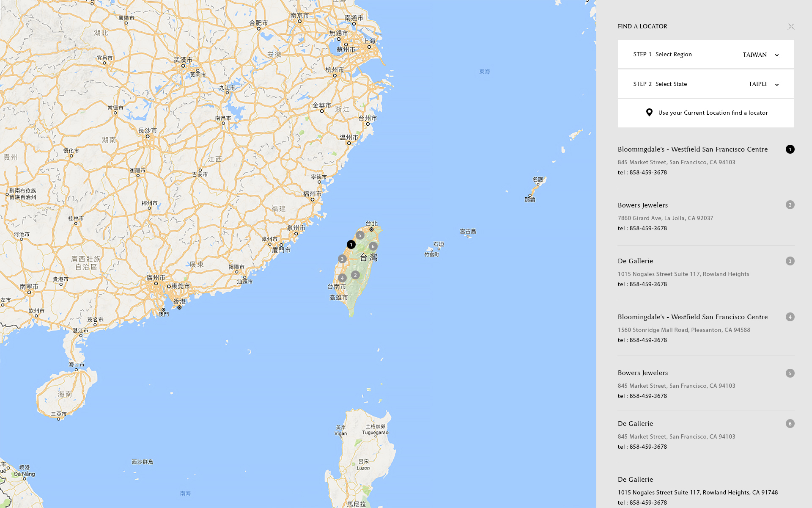Click map marker 6 on Taiwan
The height and width of the screenshot is (508, 812).
(373, 246)
